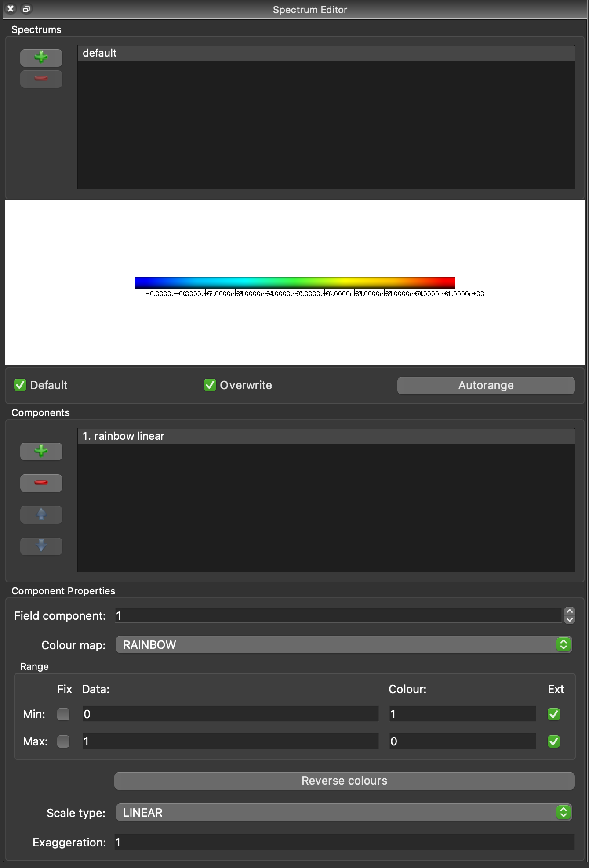The height and width of the screenshot is (868, 589).
Task: Click the Min colour value field
Action: pos(462,714)
